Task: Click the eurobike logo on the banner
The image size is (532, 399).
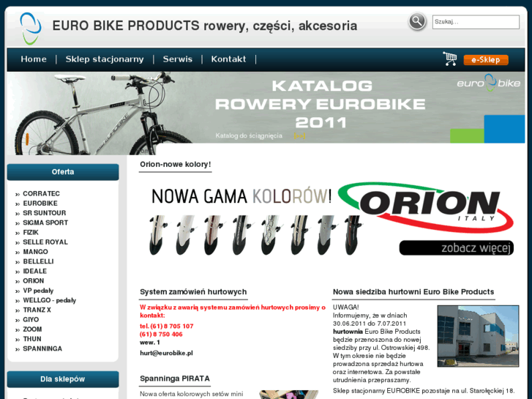Action: [x=489, y=83]
